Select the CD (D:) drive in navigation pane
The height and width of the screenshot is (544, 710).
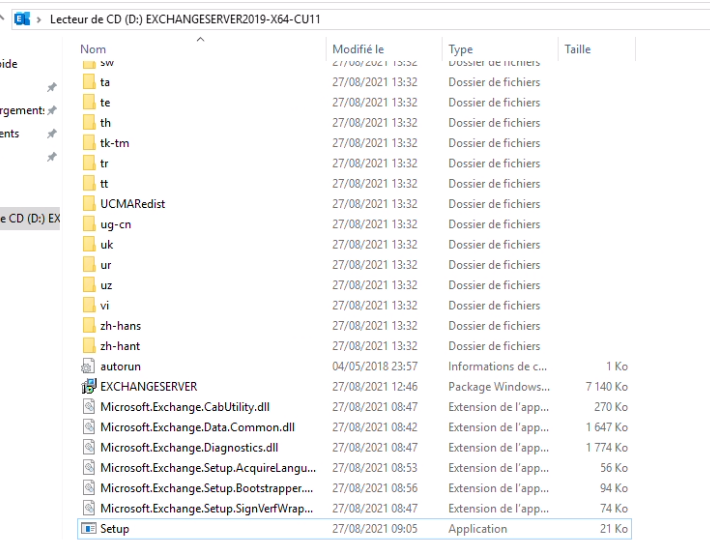pyautogui.click(x=30, y=218)
